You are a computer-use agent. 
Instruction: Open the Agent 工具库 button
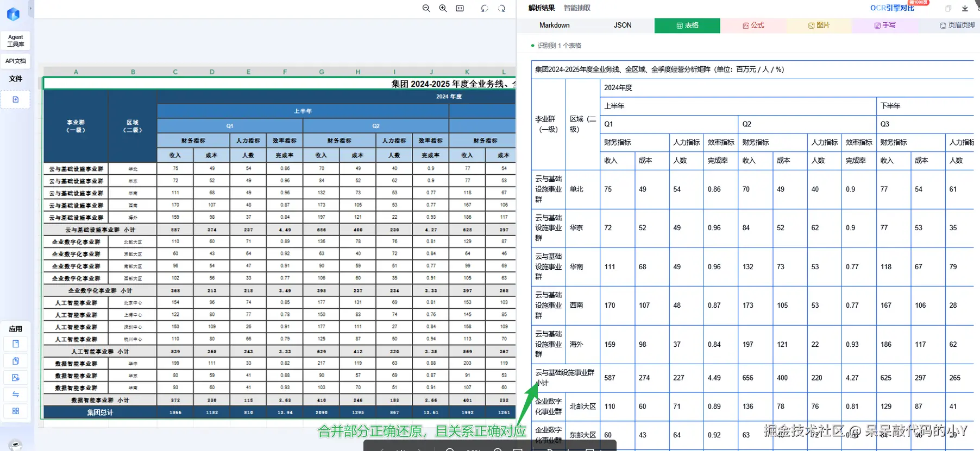click(15, 41)
